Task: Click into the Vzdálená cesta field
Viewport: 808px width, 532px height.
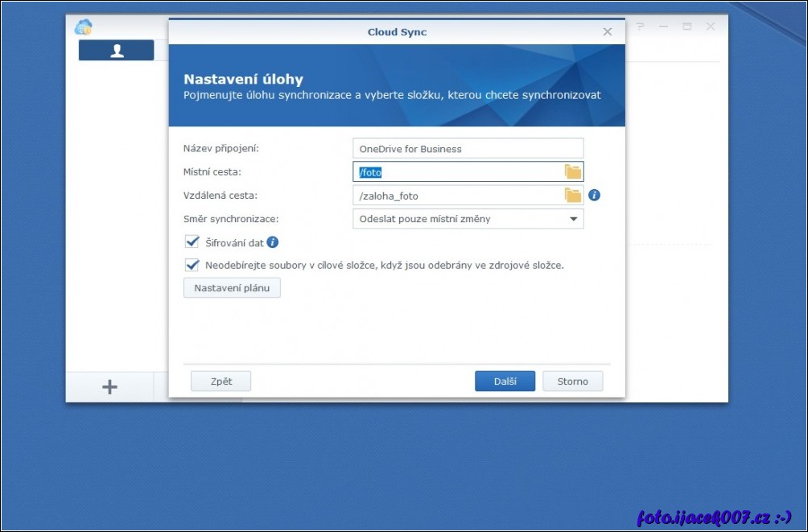Action: click(x=457, y=196)
